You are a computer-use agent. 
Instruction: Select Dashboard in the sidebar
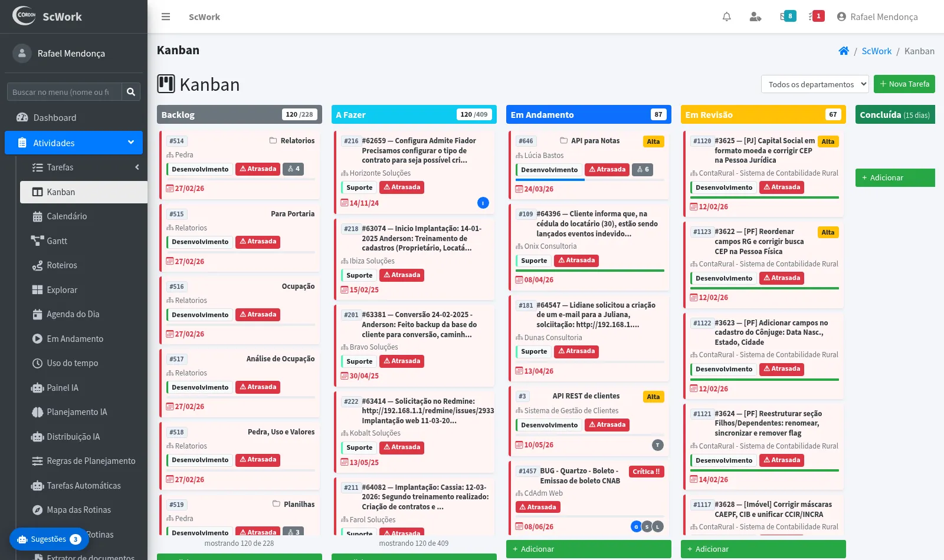click(74, 117)
